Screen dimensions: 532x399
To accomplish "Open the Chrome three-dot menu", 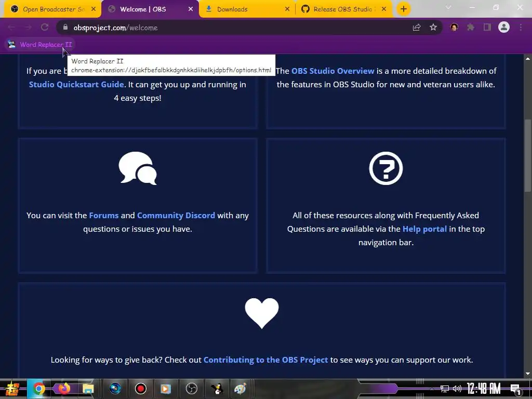I will coord(521,27).
